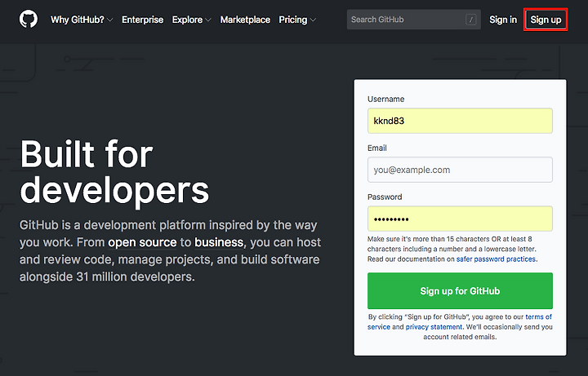Click the Email label
588x376 pixels.
(x=376, y=148)
